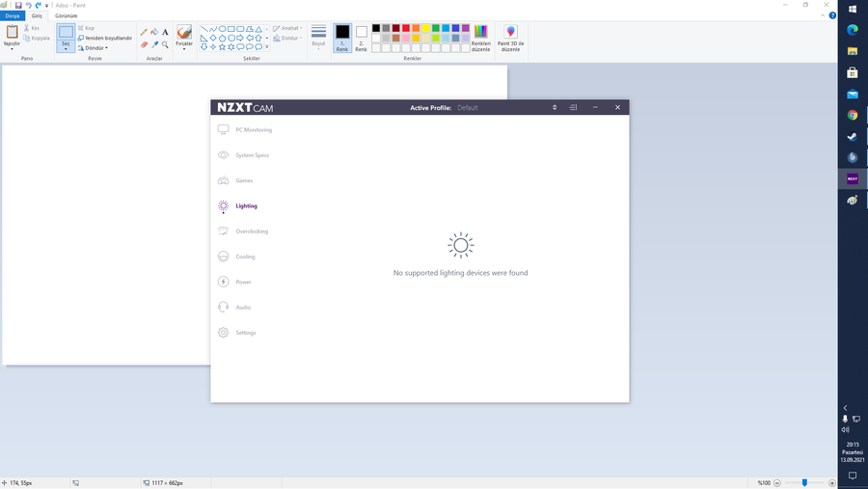Screen dimensions: 868x489
Task: Select the Fill bucket tool in Paint
Action: coord(154,32)
